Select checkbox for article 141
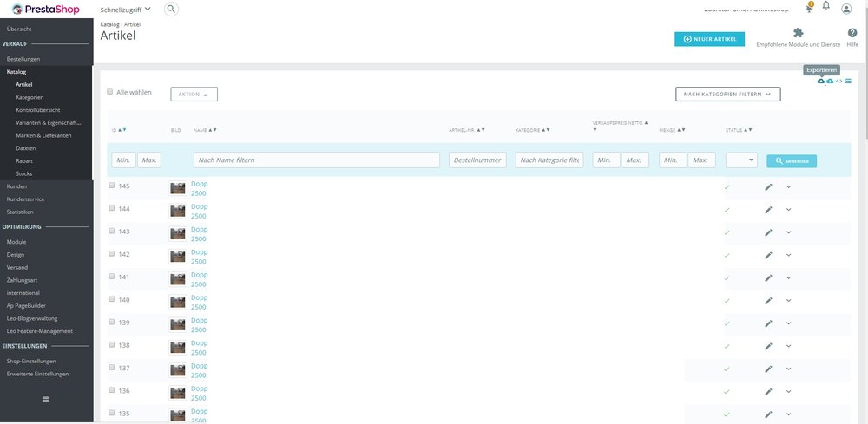Screen dimensions: 868x424 tap(112, 276)
